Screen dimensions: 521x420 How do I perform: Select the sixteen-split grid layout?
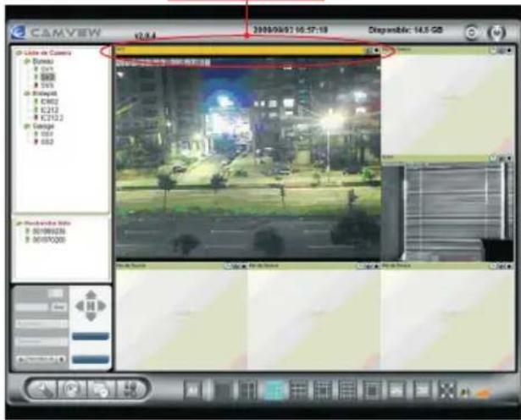pyautogui.click(x=347, y=390)
